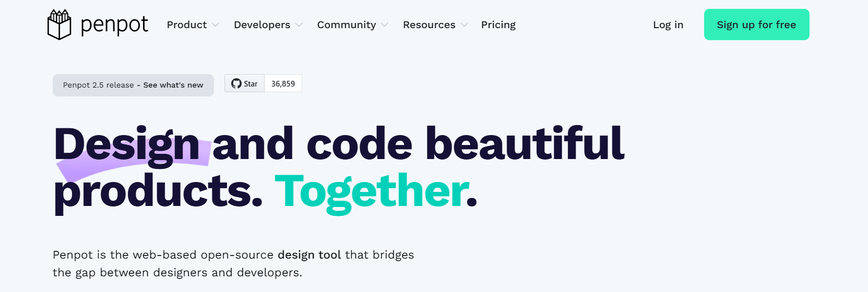868x292 pixels.
Task: Click the penpot wordmark text
Action: tap(114, 25)
